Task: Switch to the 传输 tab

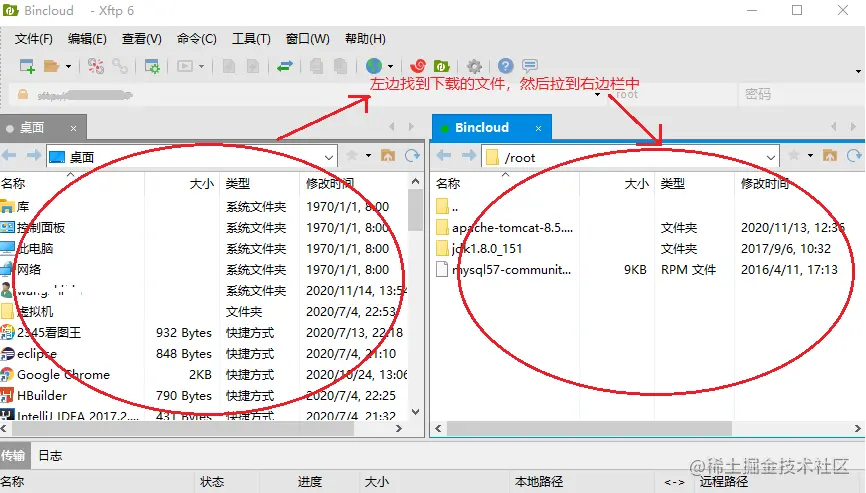Action: (13, 455)
